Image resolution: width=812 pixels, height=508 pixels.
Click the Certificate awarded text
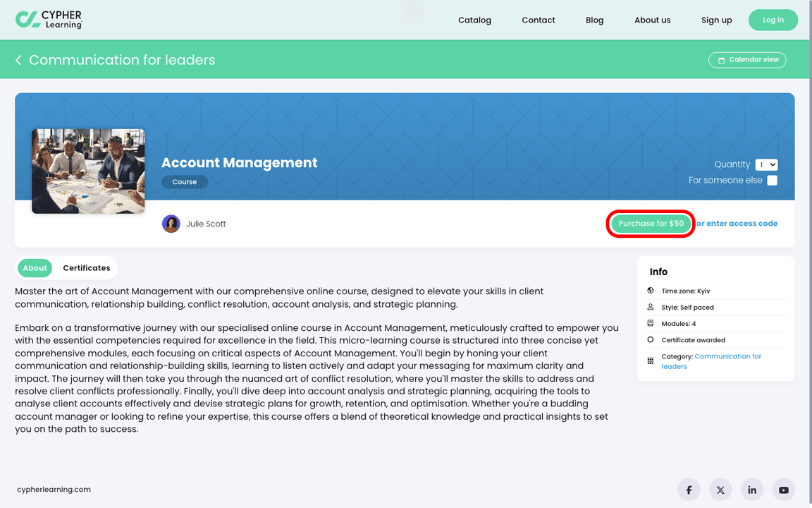tap(693, 340)
